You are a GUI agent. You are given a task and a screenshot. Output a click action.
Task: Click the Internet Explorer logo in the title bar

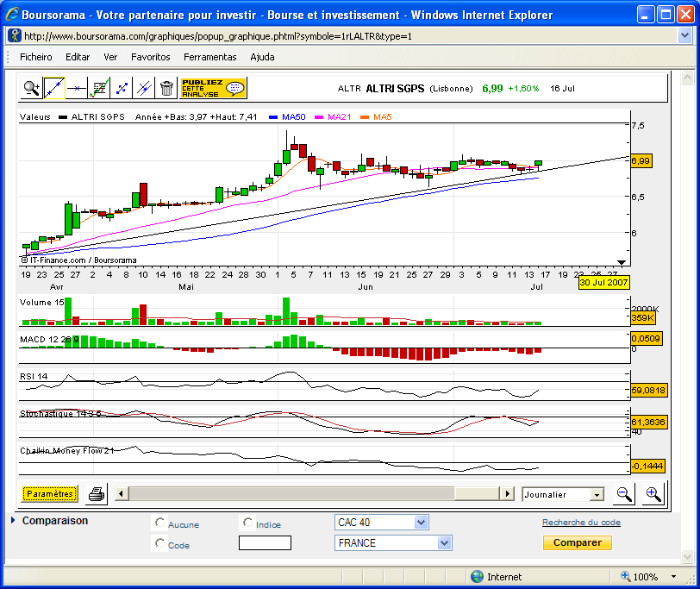tap(12, 15)
